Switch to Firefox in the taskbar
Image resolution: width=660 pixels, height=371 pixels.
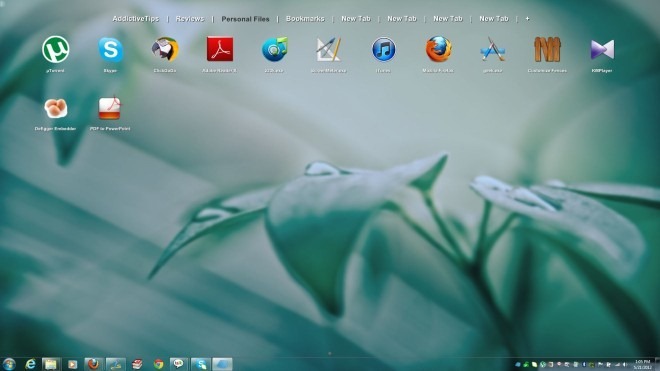[93, 364]
